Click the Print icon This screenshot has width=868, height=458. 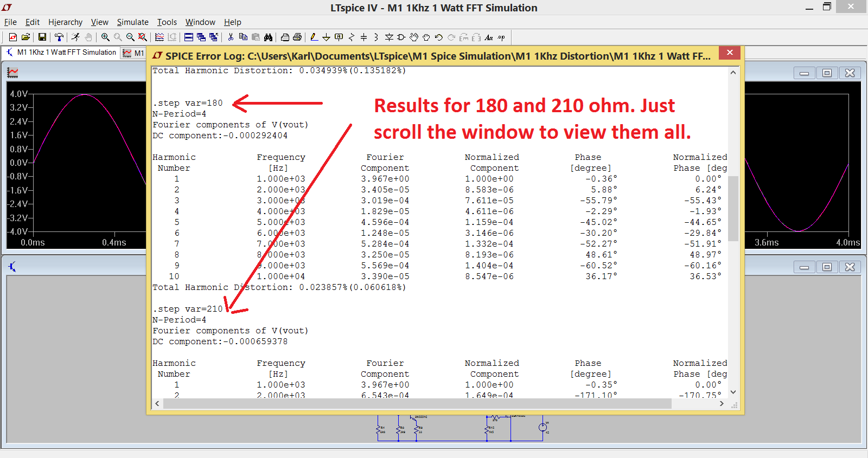pos(297,37)
